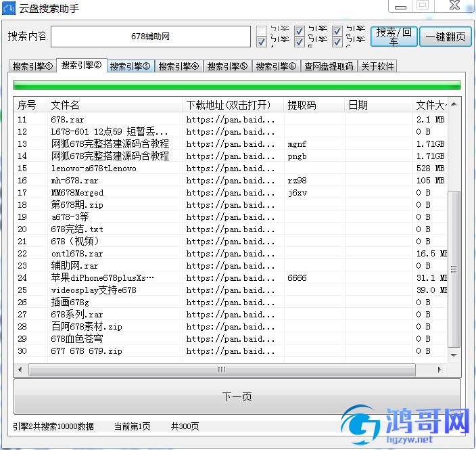Select row 插画678g
Viewport: 476px width, 450px height.
click(x=231, y=302)
